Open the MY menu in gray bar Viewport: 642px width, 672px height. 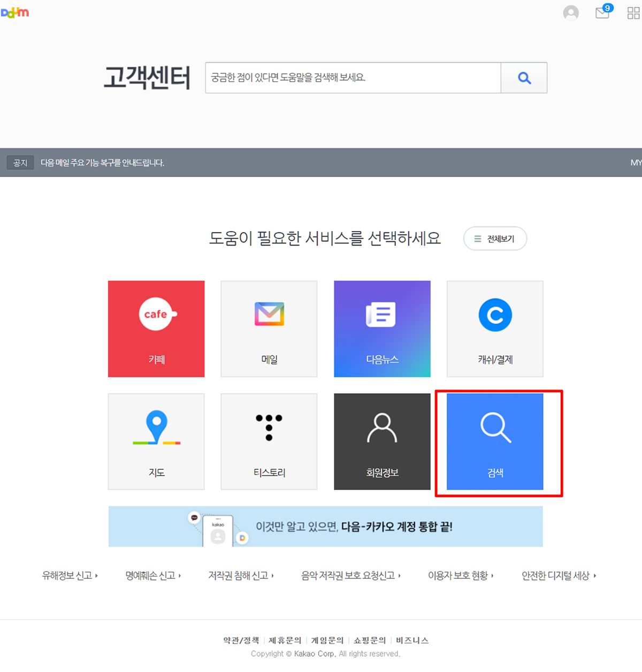[x=636, y=163]
